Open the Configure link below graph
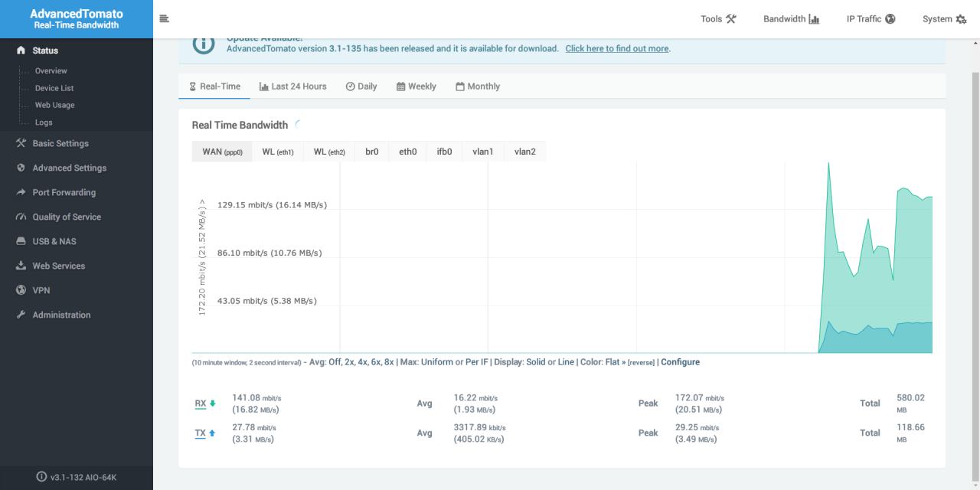 [x=680, y=362]
